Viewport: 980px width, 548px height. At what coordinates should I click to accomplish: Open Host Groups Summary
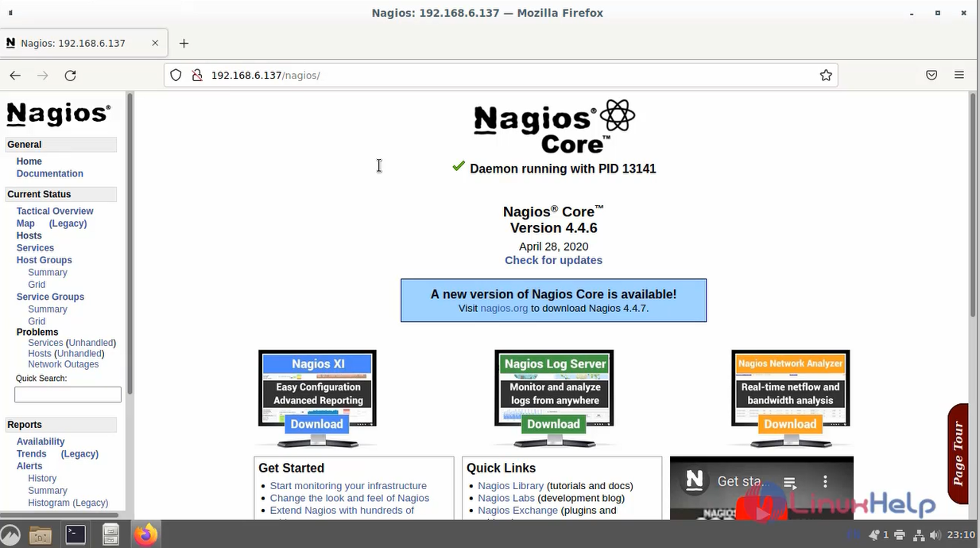(48, 272)
